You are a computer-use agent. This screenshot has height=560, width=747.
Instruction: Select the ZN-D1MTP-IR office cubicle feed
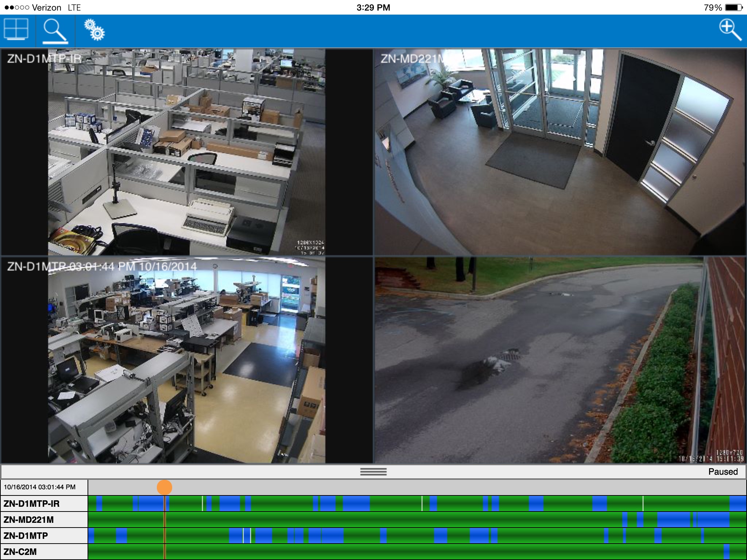click(186, 152)
